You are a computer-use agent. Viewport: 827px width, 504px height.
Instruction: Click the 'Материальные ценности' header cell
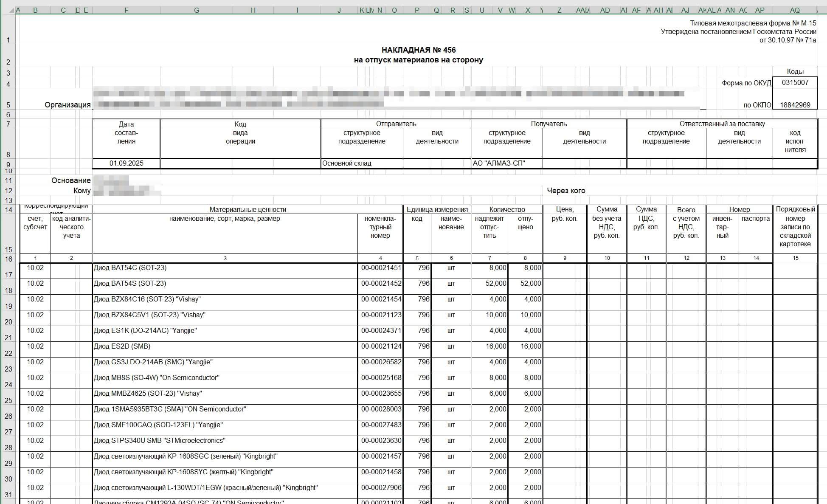pos(248,209)
